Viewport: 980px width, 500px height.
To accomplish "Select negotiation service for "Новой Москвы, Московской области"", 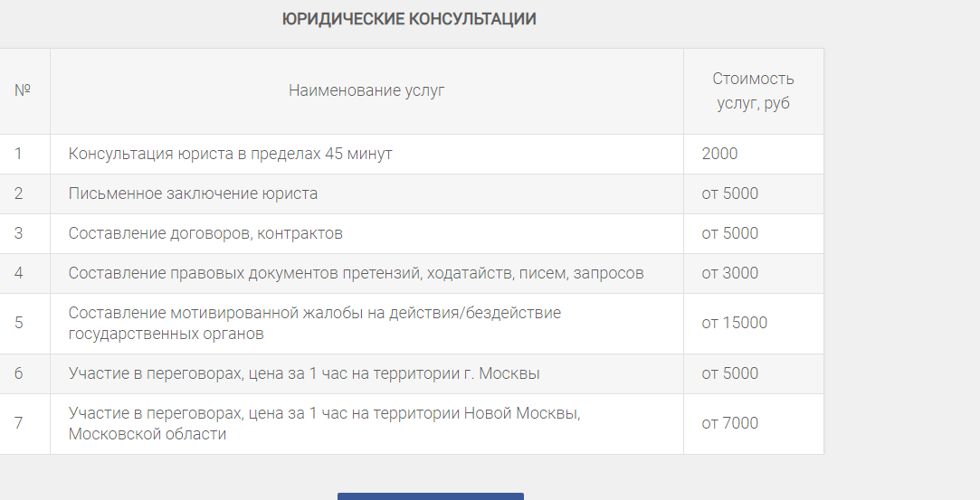I will coord(324,423).
